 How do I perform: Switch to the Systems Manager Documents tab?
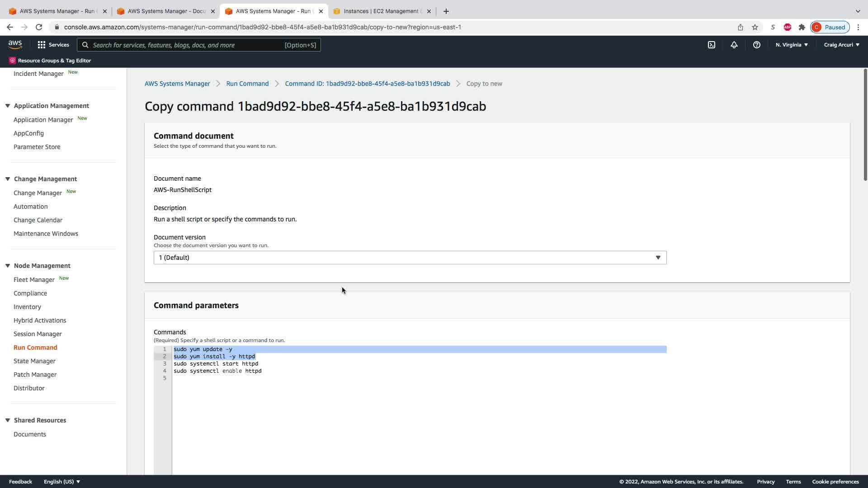click(165, 11)
